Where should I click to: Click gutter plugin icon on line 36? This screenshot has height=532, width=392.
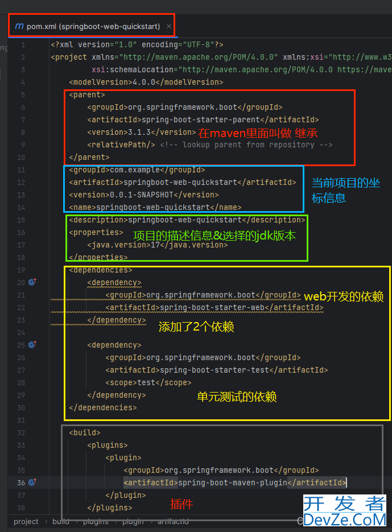coord(32,482)
